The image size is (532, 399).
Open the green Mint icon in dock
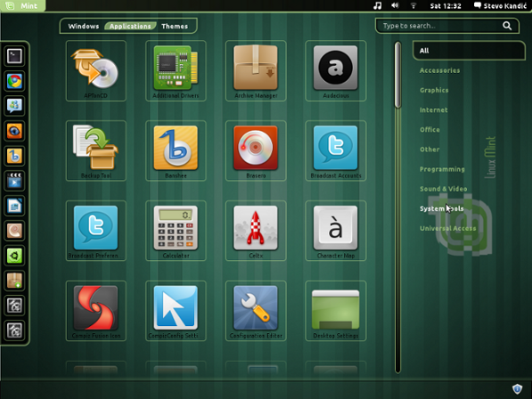coord(14,256)
